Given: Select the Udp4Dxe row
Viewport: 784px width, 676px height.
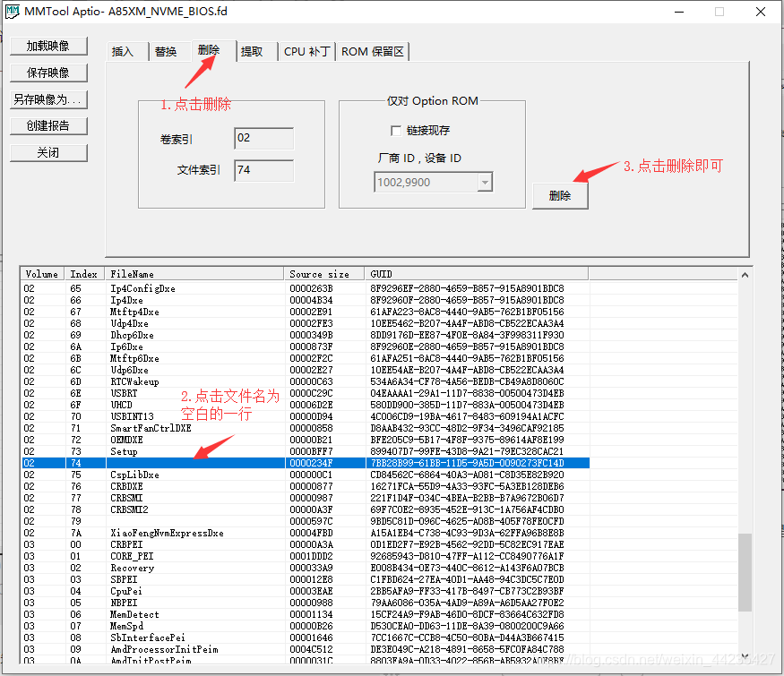Looking at the screenshot, I should click(x=306, y=324).
